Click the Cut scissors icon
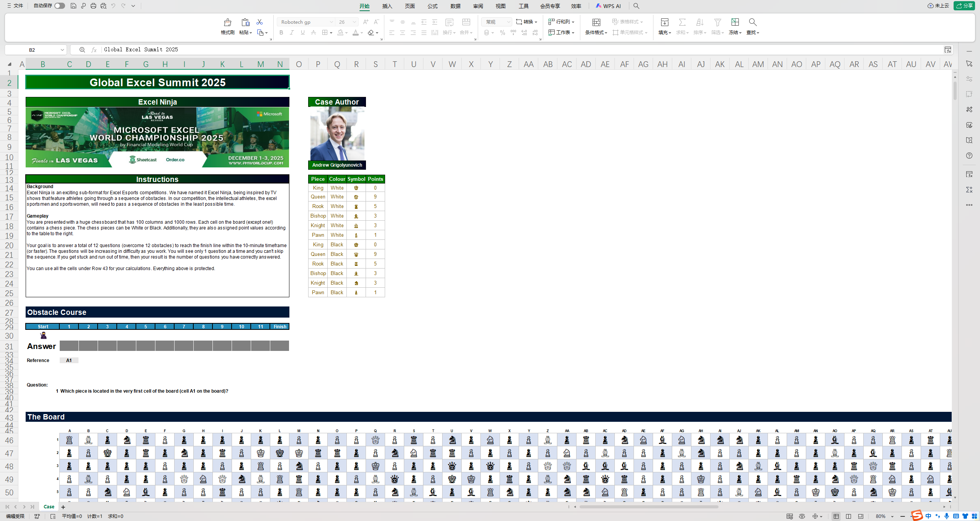Screen dimensions: 980x521 (260, 22)
